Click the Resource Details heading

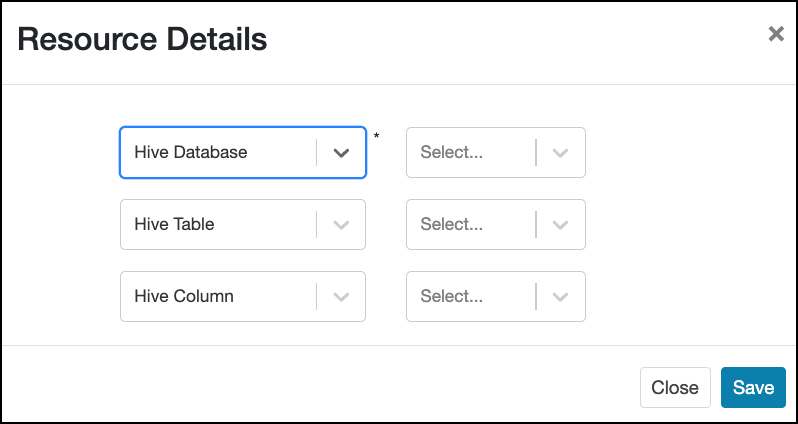(142, 40)
